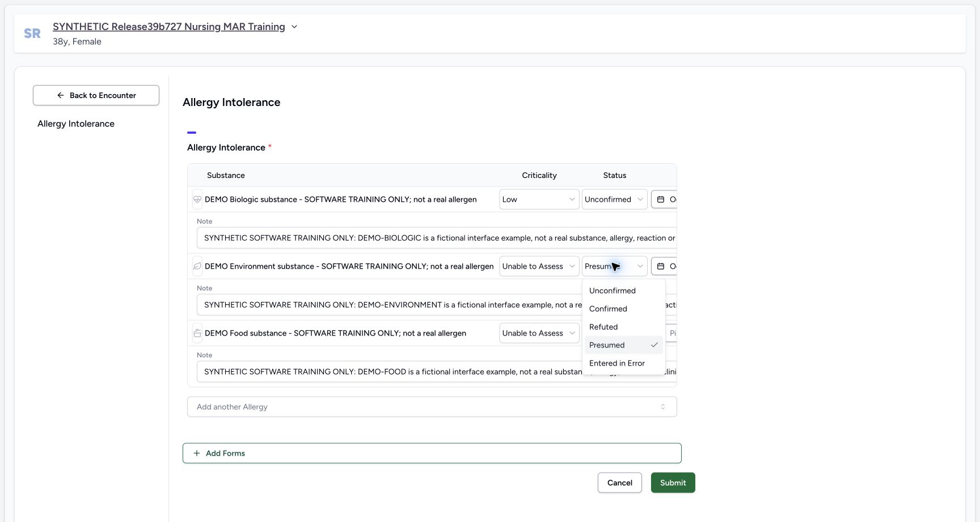Choose the checked Presumed option
This screenshot has height=522, width=980.
pyautogui.click(x=623, y=345)
